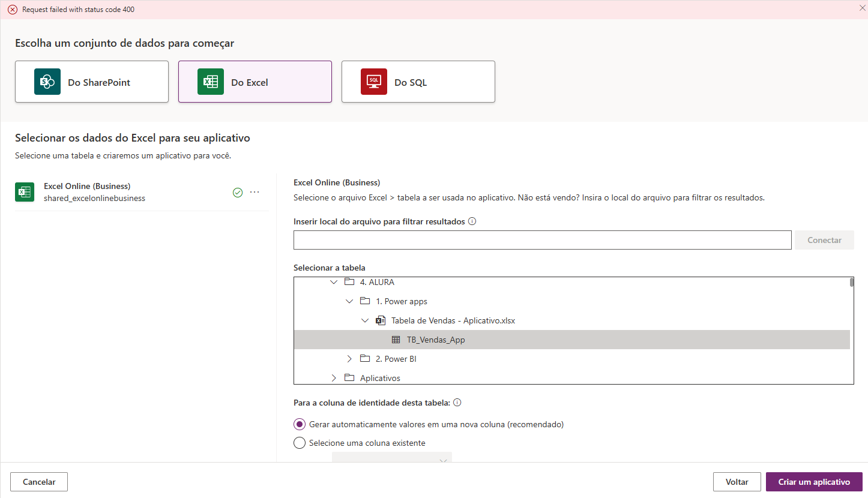Image resolution: width=868 pixels, height=498 pixels.
Task: Click the shared_excelonlinebusiness text
Action: pyautogui.click(x=94, y=198)
